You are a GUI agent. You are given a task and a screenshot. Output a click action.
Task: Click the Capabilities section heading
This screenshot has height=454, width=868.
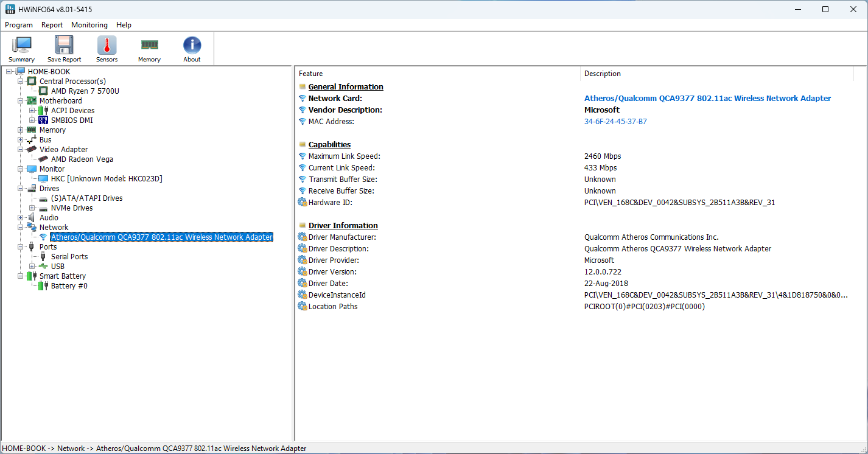[329, 145]
